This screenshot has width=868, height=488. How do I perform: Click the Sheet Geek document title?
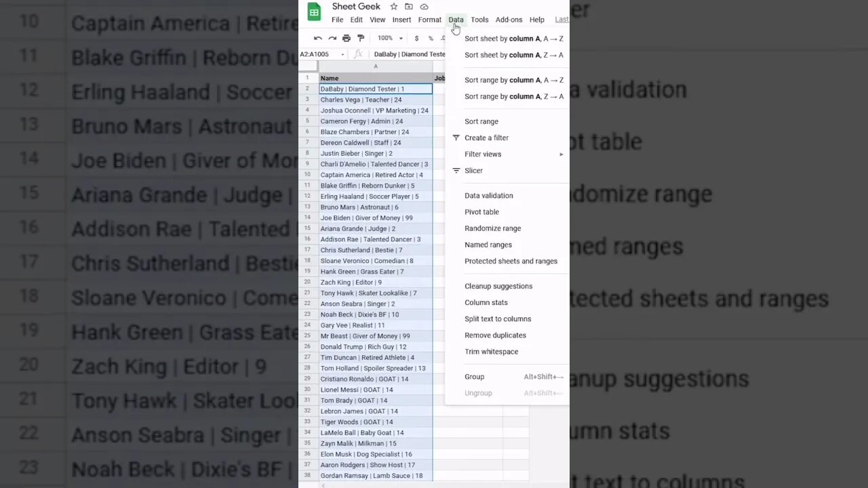(356, 7)
